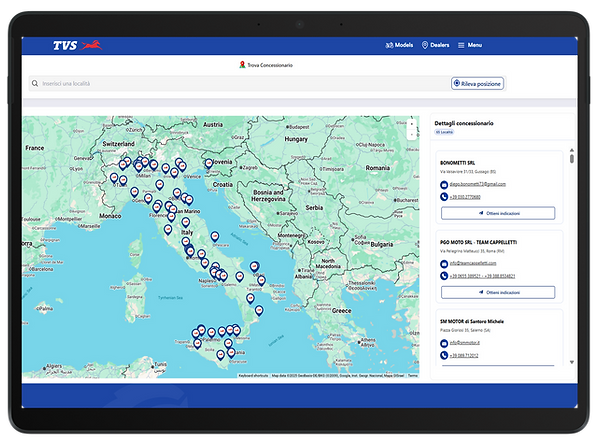Call Bonometti SRL's +39 030 number
The width and height of the screenshot is (612, 441).
point(465,197)
